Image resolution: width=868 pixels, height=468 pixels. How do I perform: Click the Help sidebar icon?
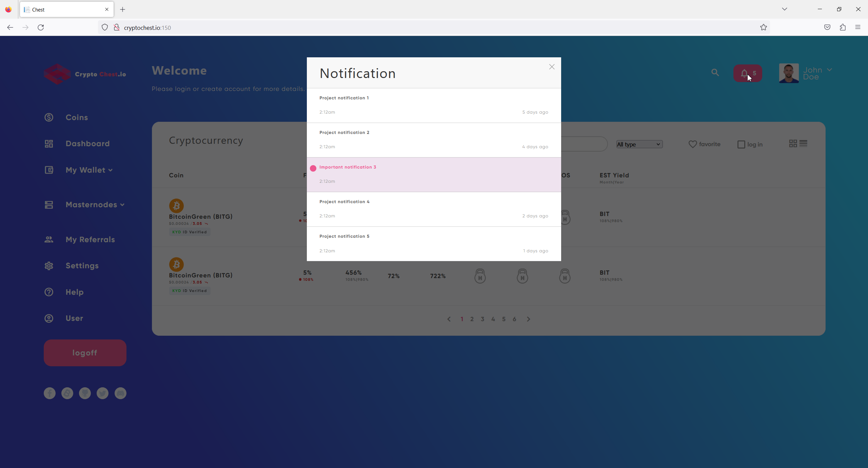pyautogui.click(x=49, y=292)
